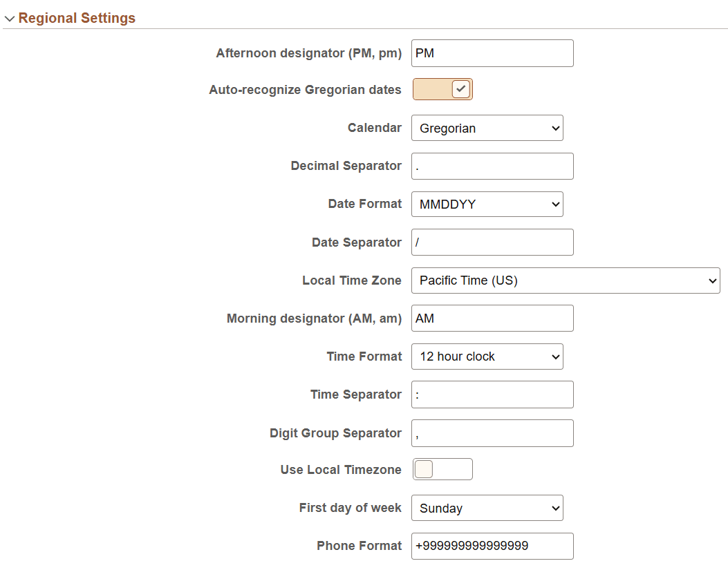Enable Use Local Timezone

(x=442, y=469)
